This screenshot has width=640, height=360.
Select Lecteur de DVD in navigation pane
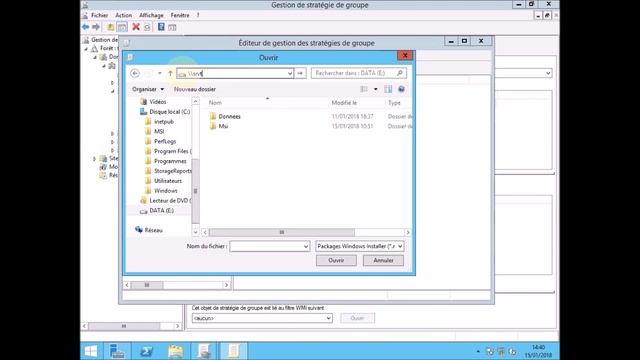click(165, 200)
